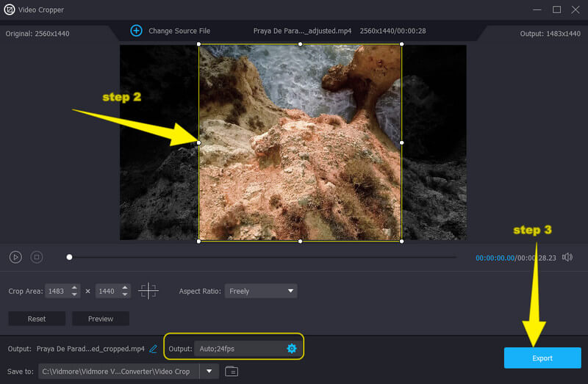Click the Preview button

[x=101, y=319]
